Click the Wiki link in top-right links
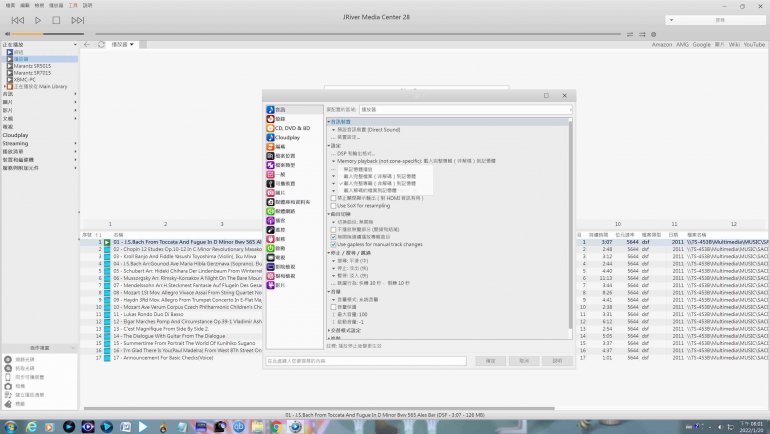This screenshot has height=434, width=770. [x=733, y=45]
